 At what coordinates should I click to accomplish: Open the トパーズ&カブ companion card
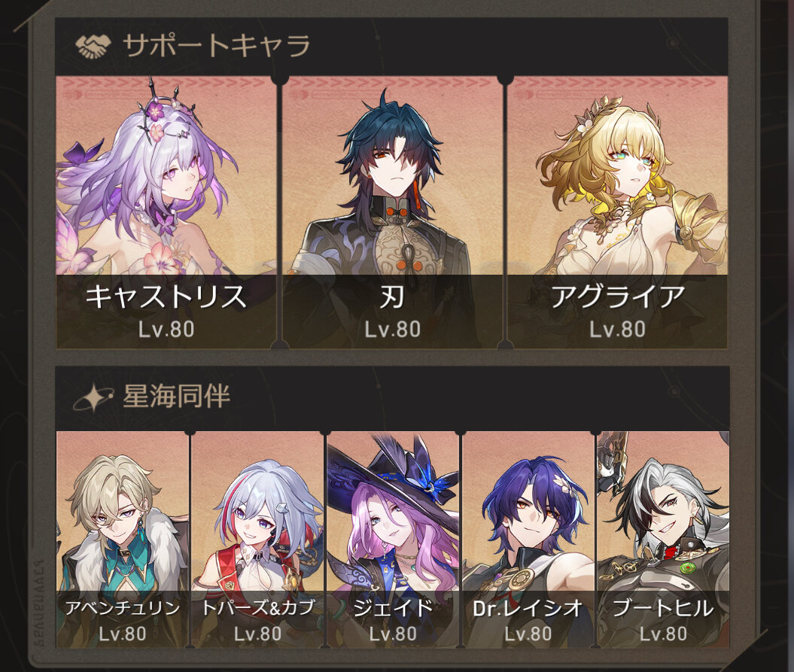click(257, 540)
